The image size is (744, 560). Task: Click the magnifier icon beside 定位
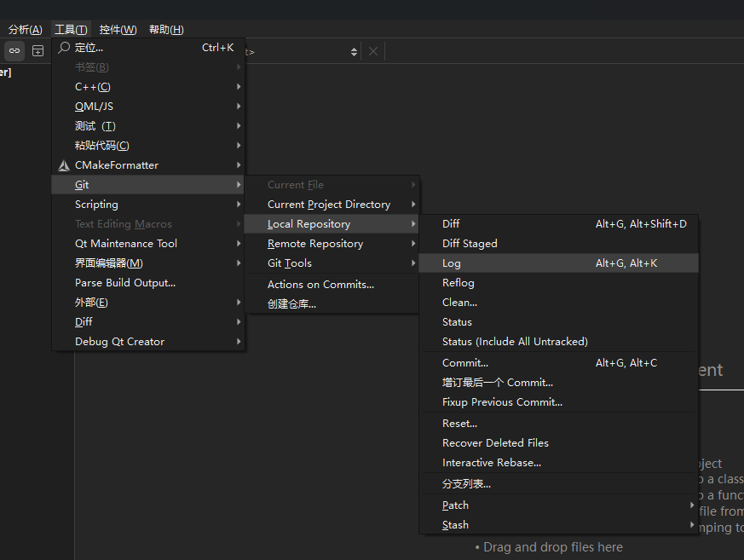(x=64, y=48)
